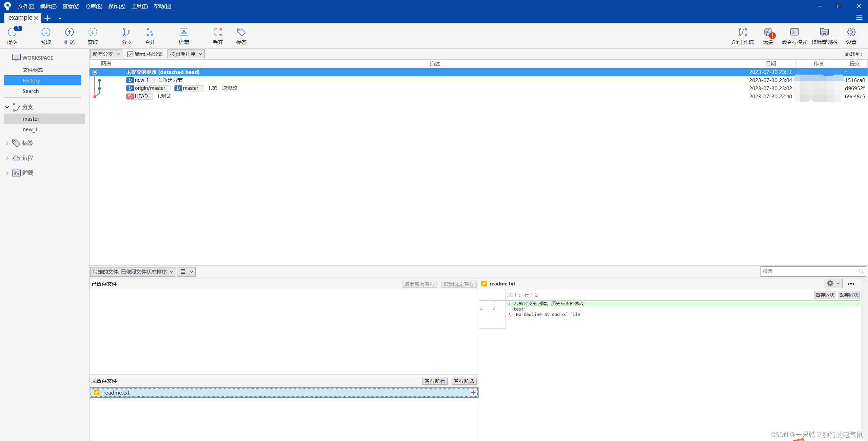Image resolution: width=868 pixels, height=441 pixels.
Task: Click the 拉取 pull toolbar icon
Action: [x=46, y=36]
